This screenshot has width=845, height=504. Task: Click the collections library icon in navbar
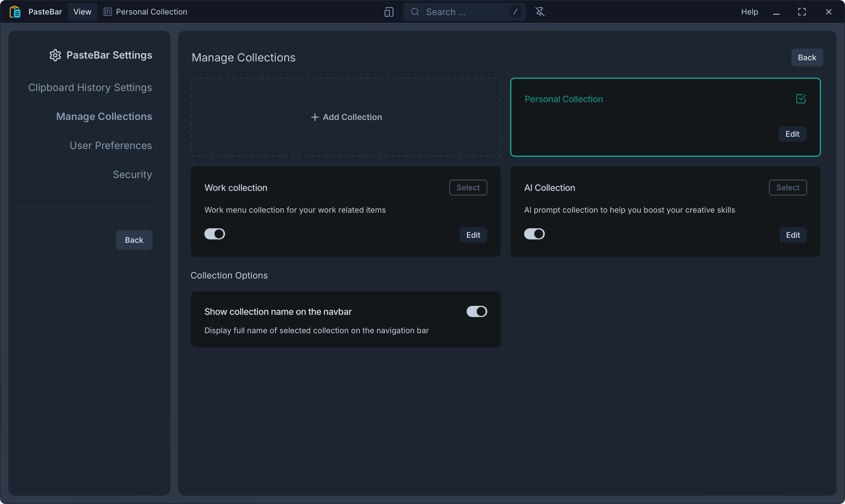pos(107,12)
